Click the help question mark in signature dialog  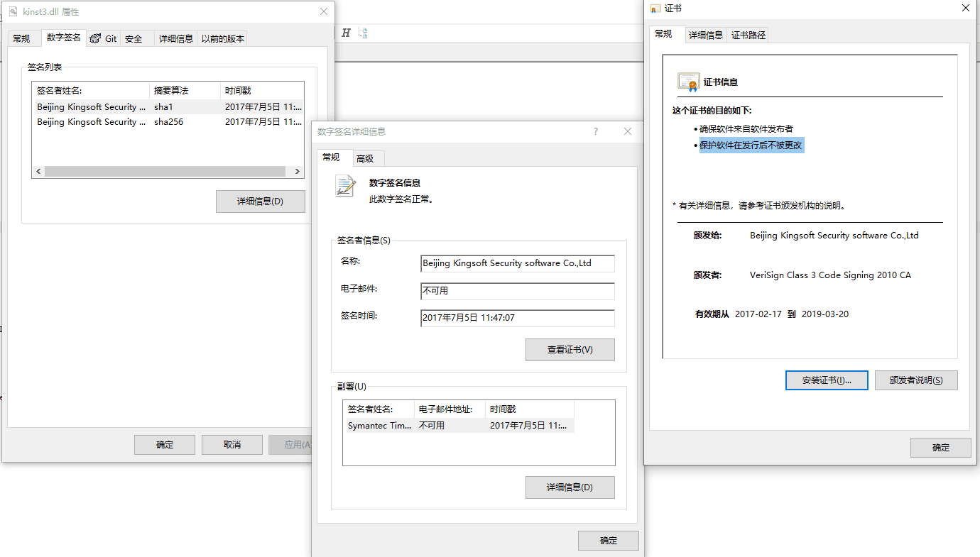tap(596, 131)
